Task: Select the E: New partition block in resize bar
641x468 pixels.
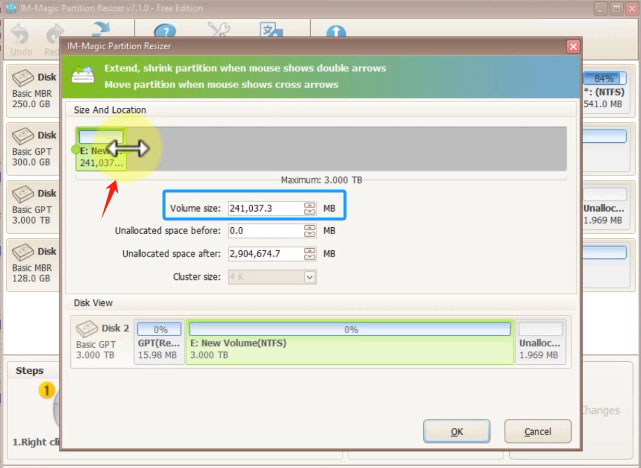Action: tap(101, 149)
